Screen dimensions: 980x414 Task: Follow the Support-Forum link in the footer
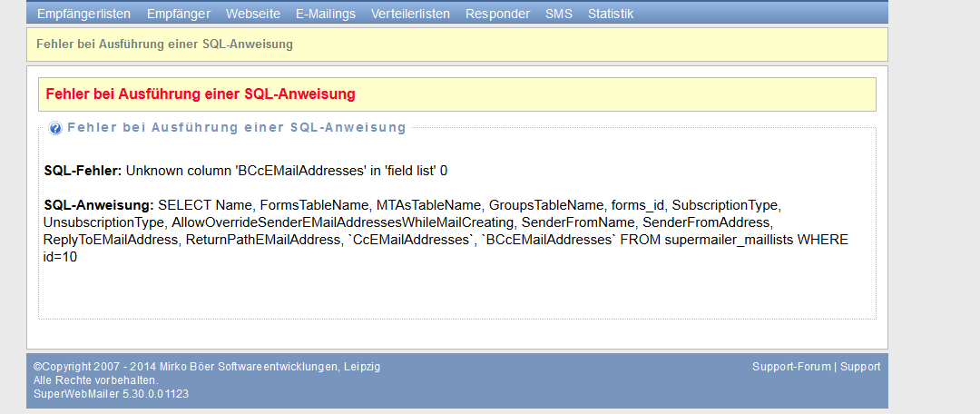click(x=791, y=367)
